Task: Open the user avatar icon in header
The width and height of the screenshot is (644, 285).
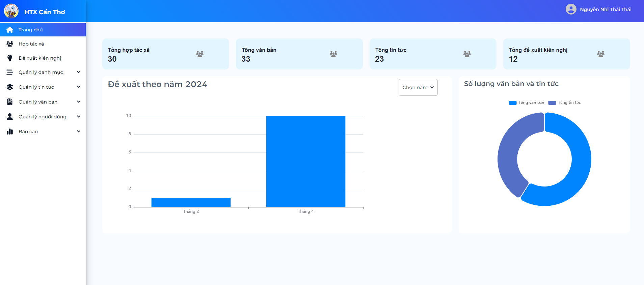Action: (x=571, y=9)
